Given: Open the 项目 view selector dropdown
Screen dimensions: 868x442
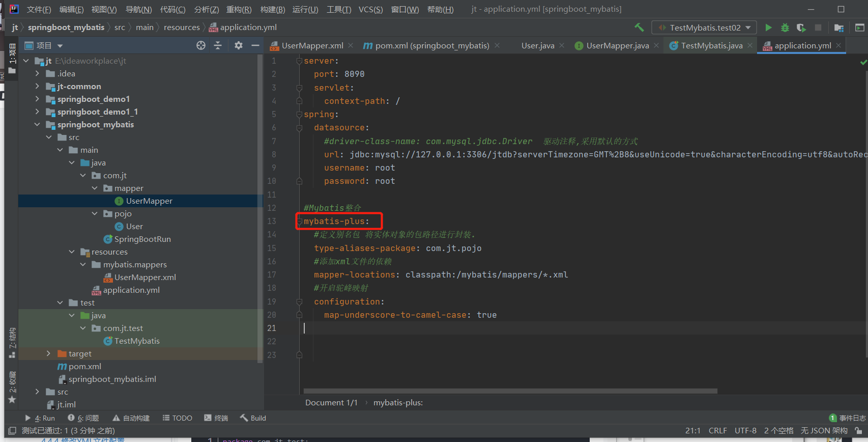Looking at the screenshot, I should coord(44,45).
